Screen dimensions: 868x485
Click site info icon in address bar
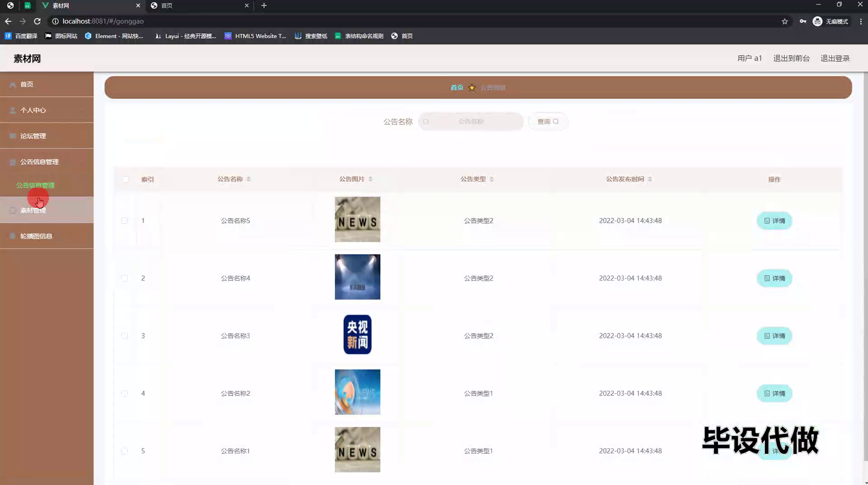click(55, 21)
